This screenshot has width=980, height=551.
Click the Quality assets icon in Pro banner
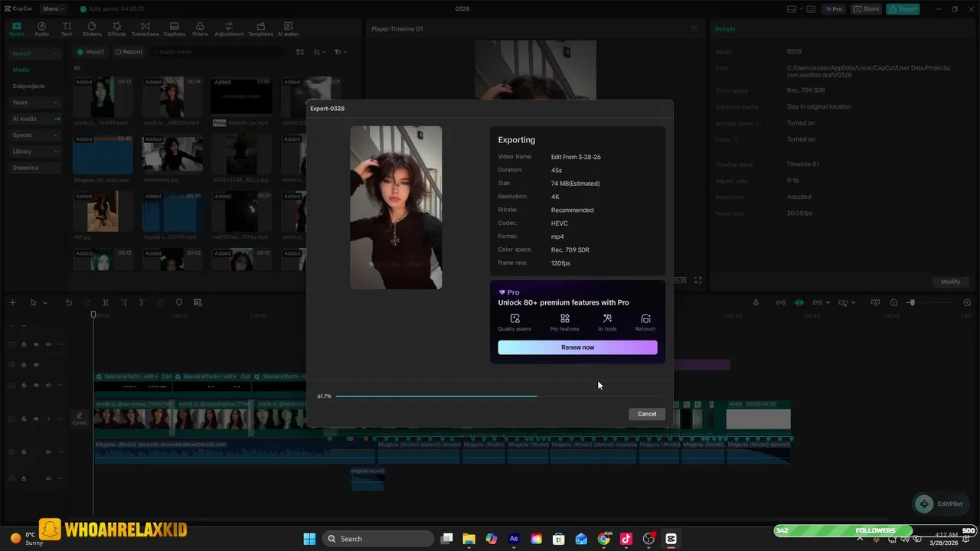[x=514, y=318]
